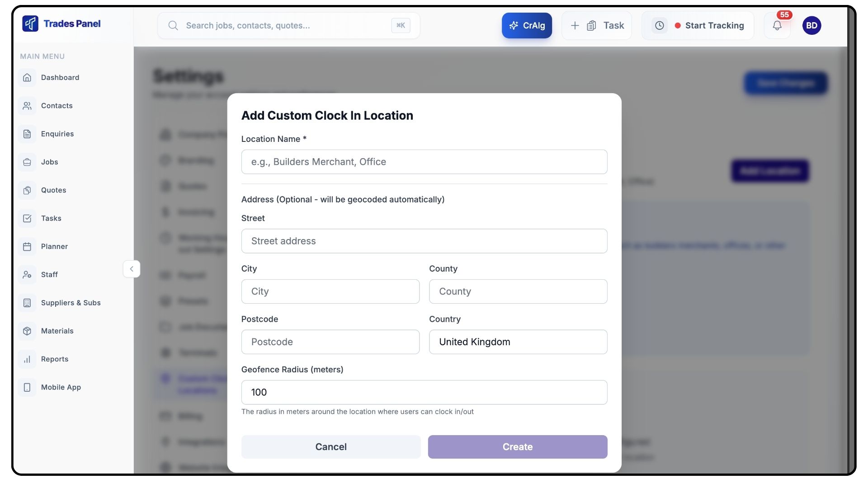868x488 pixels.
Task: Click the Mobile App phone icon
Action: (27, 387)
